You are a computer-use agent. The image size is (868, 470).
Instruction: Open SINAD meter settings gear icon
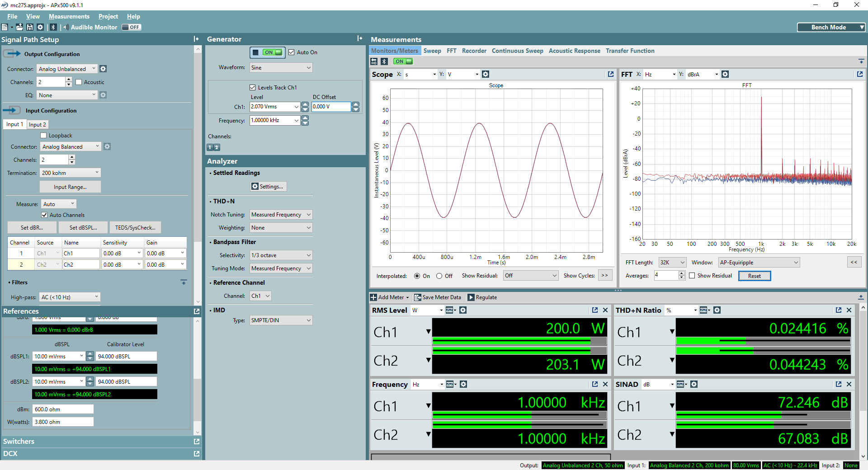click(x=694, y=384)
